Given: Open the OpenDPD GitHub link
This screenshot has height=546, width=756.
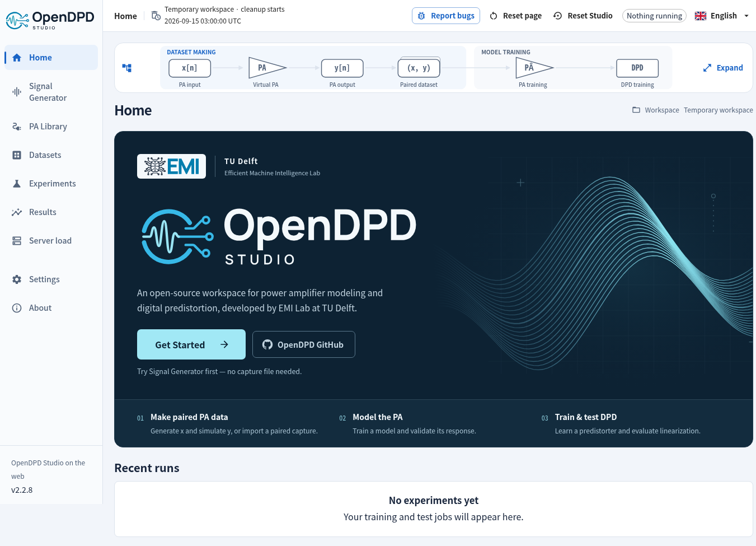Looking at the screenshot, I should pyautogui.click(x=304, y=344).
